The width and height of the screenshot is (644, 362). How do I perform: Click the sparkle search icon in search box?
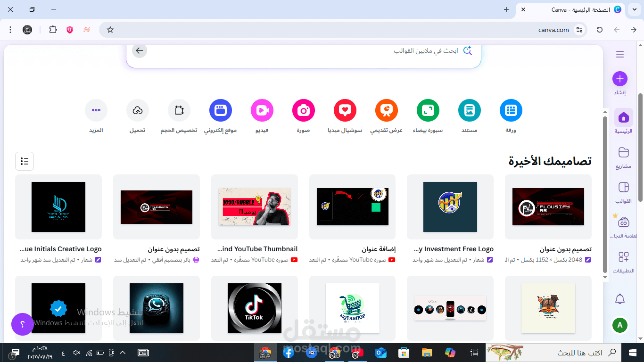coord(467,50)
